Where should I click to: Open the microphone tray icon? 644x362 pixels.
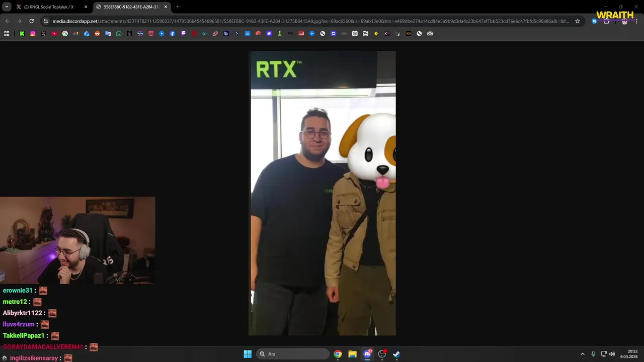(x=593, y=354)
